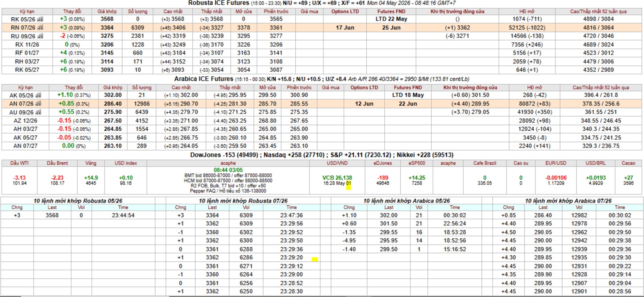644x297 pixels.
Task: Click the 'LTD 18 May' cell
Action: coord(408,95)
